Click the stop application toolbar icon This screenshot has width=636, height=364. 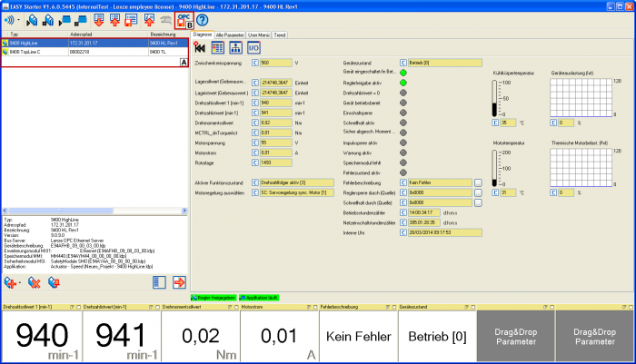click(x=81, y=20)
